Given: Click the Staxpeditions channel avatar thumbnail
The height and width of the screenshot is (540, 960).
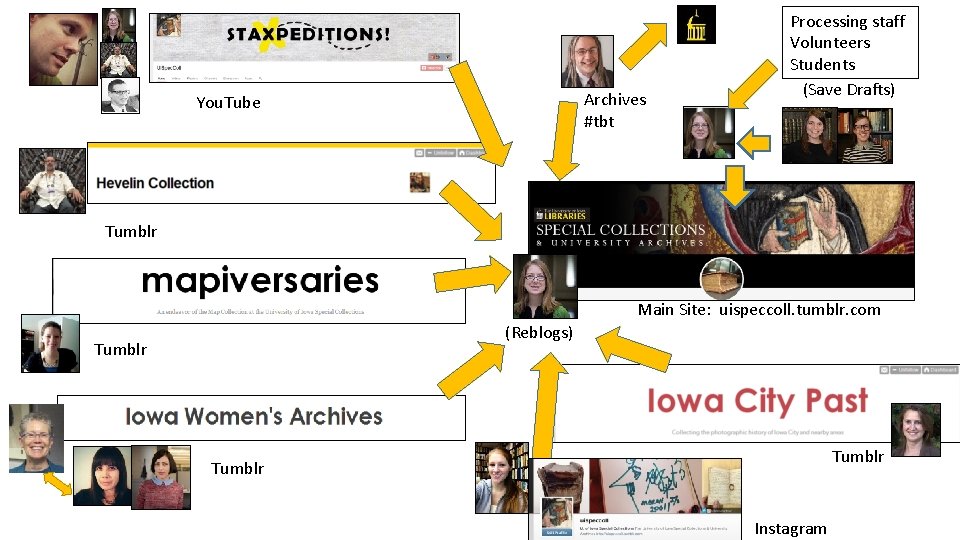Looking at the screenshot, I should point(169,25).
